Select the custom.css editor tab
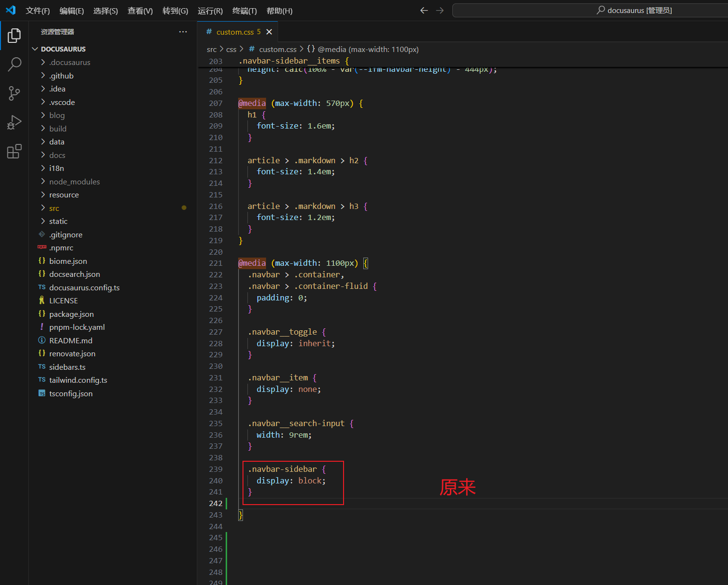Image resolution: width=728 pixels, height=585 pixels. [x=238, y=32]
